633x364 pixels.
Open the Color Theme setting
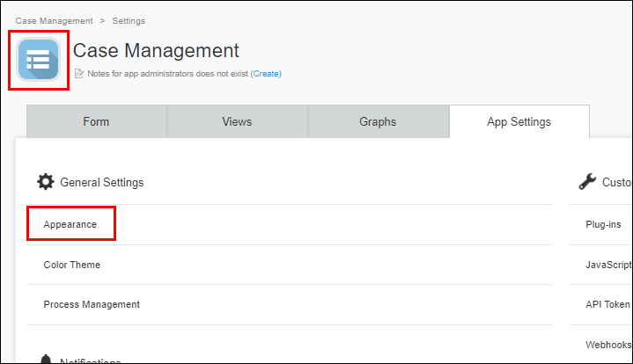[x=72, y=265]
